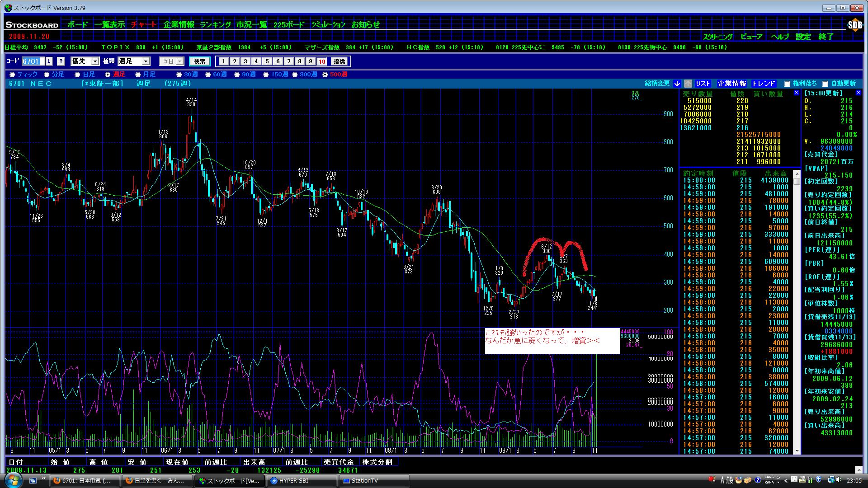This screenshot has height=488, width=868.
Task: Click the 検索 search button
Action: 199,61
